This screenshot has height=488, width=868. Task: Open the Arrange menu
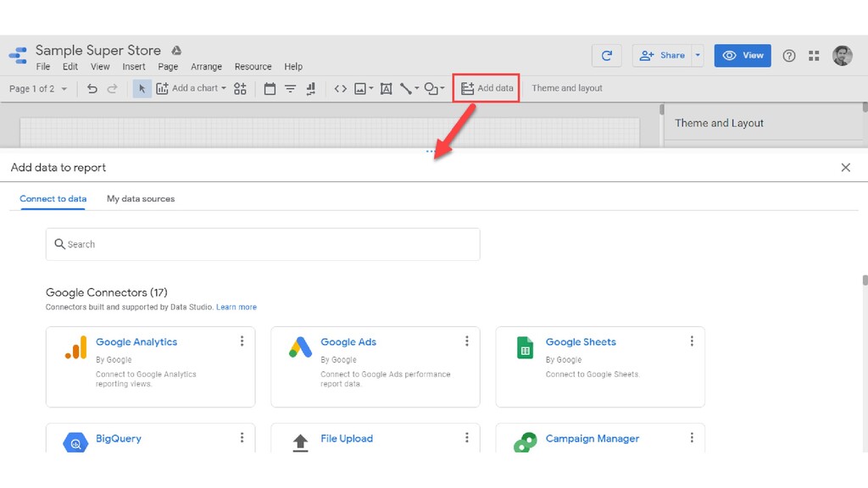coord(206,67)
